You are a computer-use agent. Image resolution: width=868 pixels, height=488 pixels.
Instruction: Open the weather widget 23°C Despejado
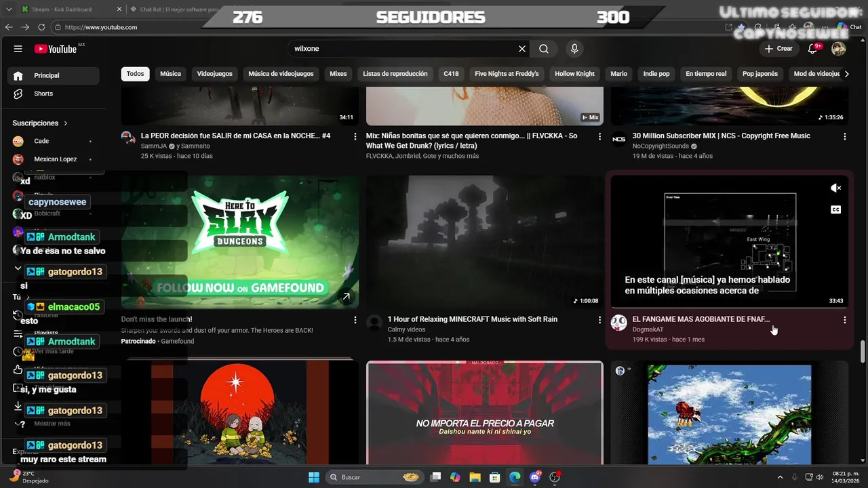[x=31, y=476]
